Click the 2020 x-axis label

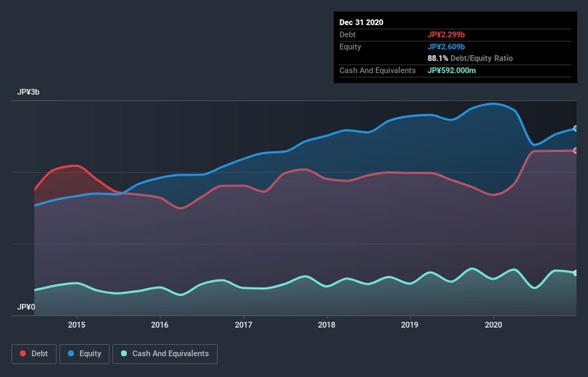click(493, 325)
